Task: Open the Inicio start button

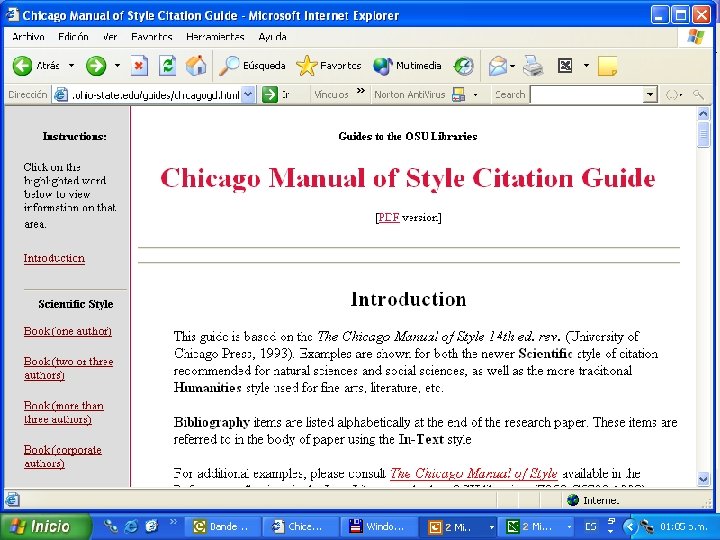Action: 45,526
